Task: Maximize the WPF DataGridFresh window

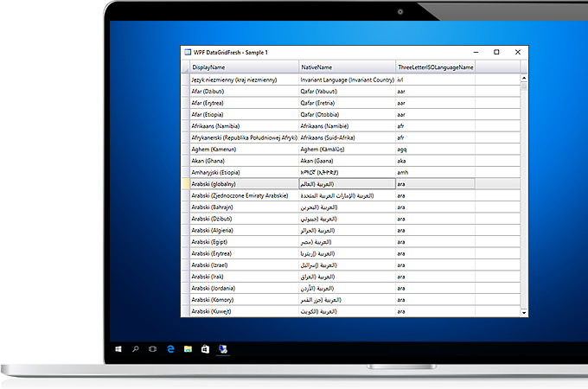Action: 496,52
